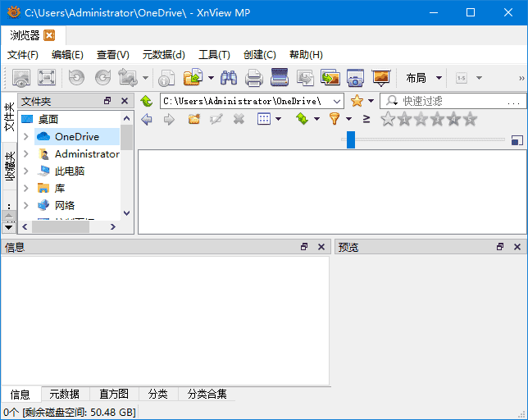The width and height of the screenshot is (528, 420).
Task: Open the 工具(T) menu
Action: click(x=214, y=55)
